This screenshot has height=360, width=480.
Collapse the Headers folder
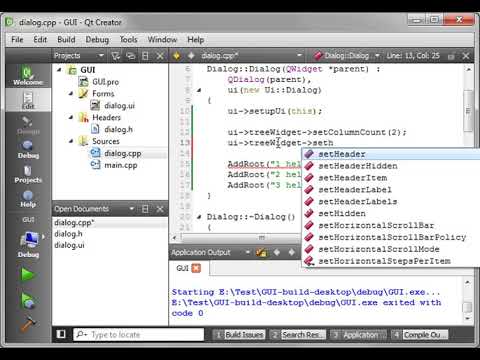coord(71,117)
